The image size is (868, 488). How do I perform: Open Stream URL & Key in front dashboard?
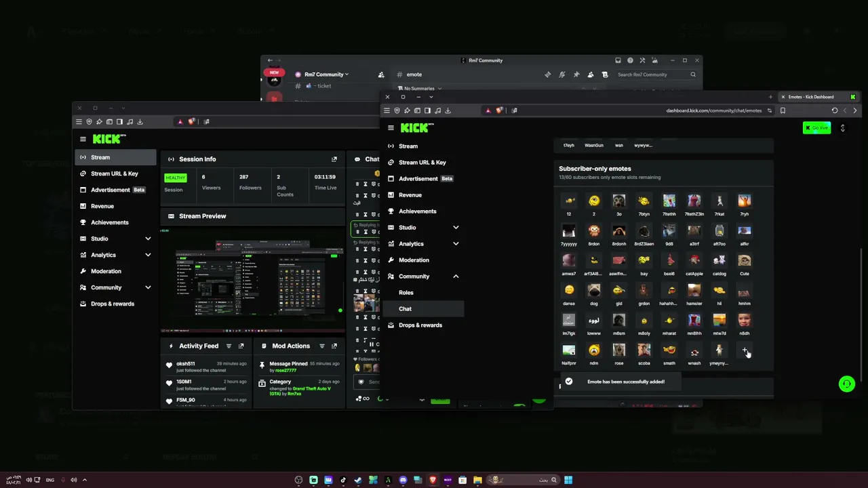pos(422,163)
